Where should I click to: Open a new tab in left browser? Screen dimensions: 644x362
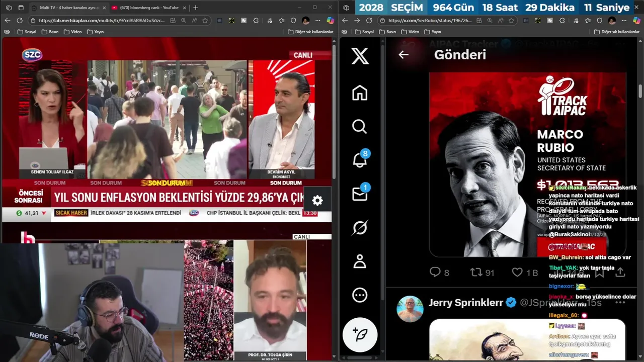point(195,8)
